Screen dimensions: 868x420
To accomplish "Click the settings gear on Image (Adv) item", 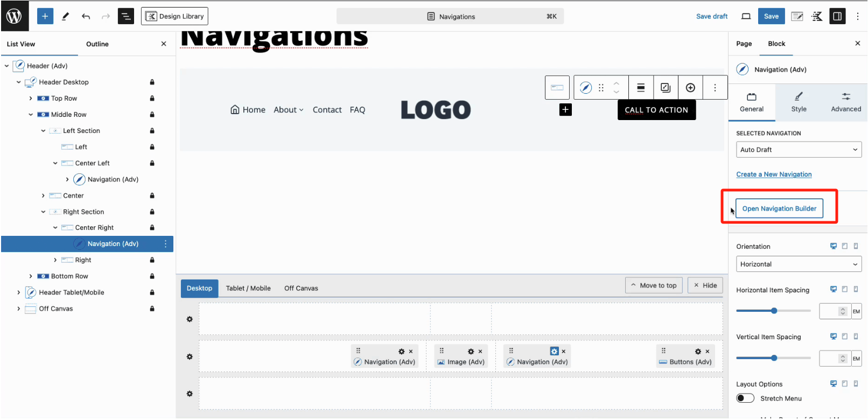I will [471, 352].
